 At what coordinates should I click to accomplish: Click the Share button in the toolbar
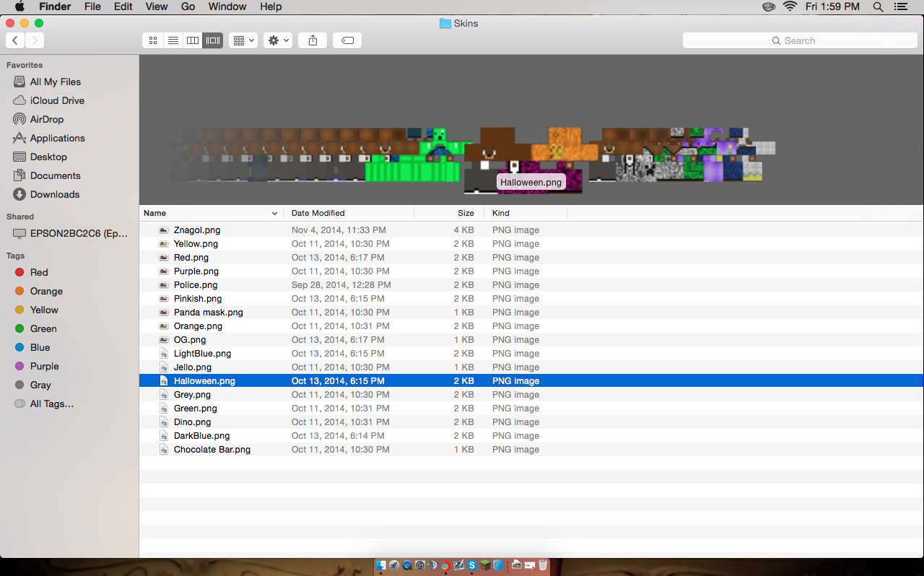pos(313,40)
